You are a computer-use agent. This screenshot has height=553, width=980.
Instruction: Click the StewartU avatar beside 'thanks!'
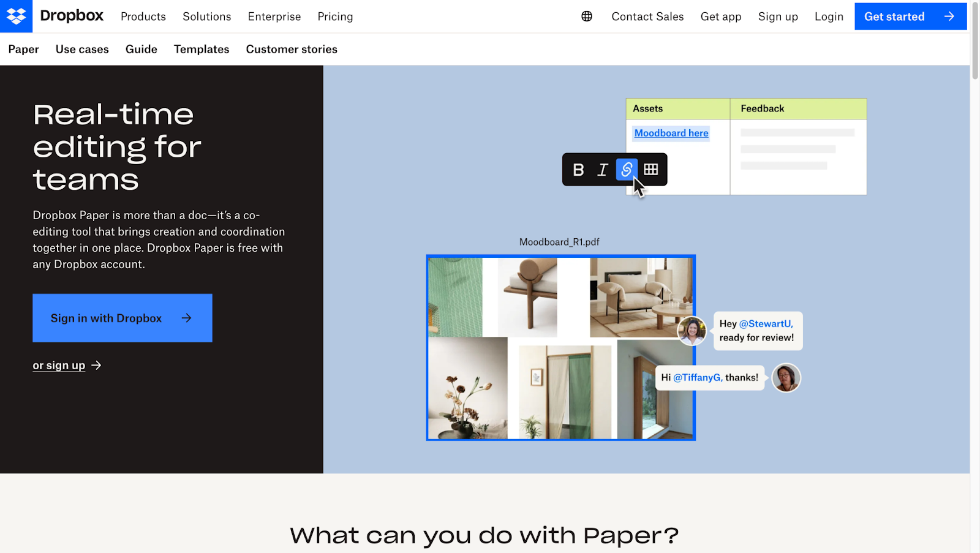[x=786, y=378]
